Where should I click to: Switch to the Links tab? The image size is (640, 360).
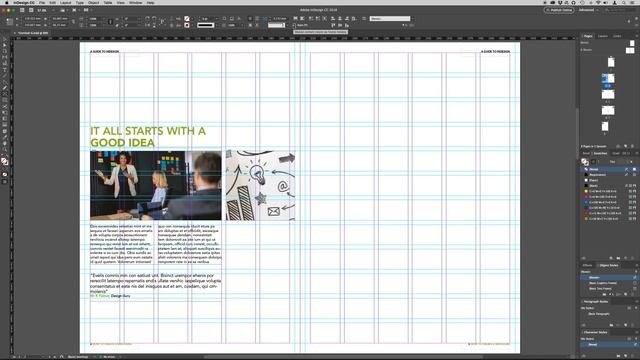tap(617, 36)
